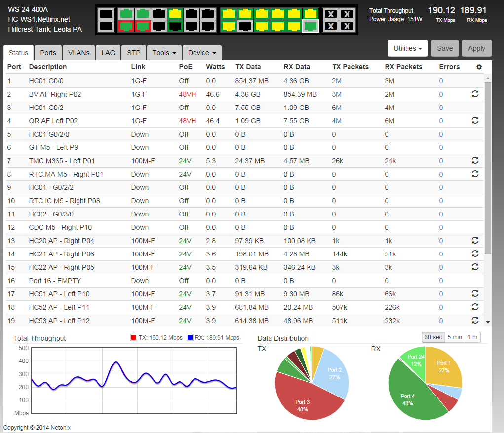Click the 'HC01 - G0/2/2' description cell
Viewport: 504px width, 433px height.
tap(51, 187)
